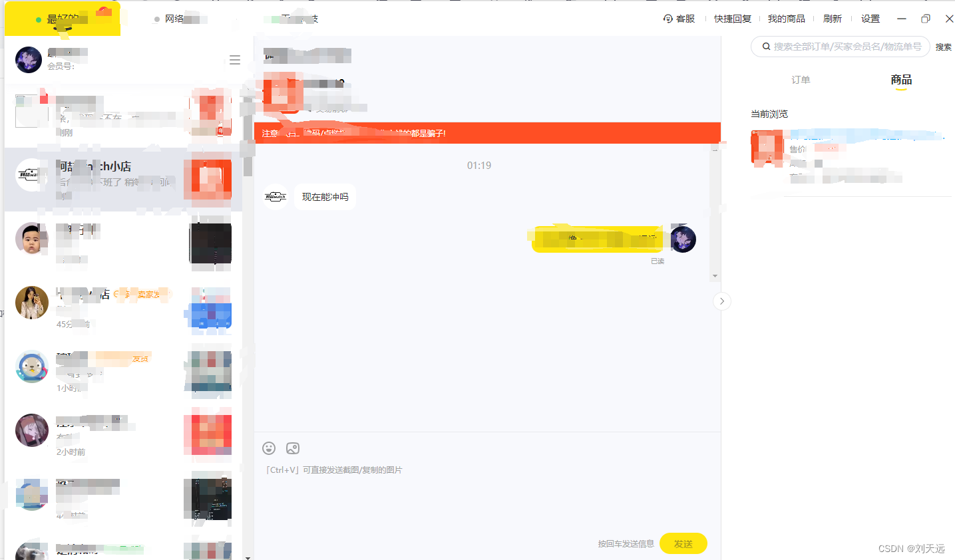The height and width of the screenshot is (560, 955).
Task: Click your avatar next to the sent message
Action: (683, 239)
